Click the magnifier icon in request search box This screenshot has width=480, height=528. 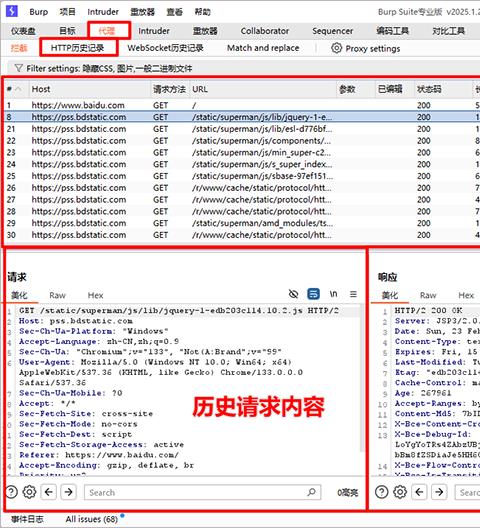pyautogui.click(x=312, y=492)
